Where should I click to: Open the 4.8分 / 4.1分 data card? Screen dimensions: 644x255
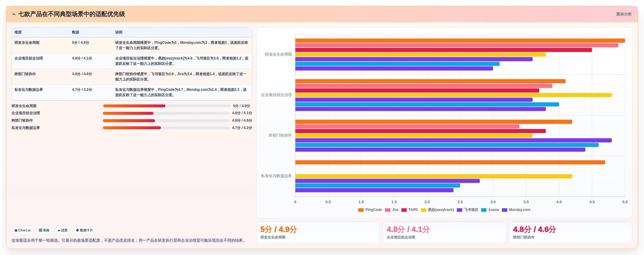[444, 233]
